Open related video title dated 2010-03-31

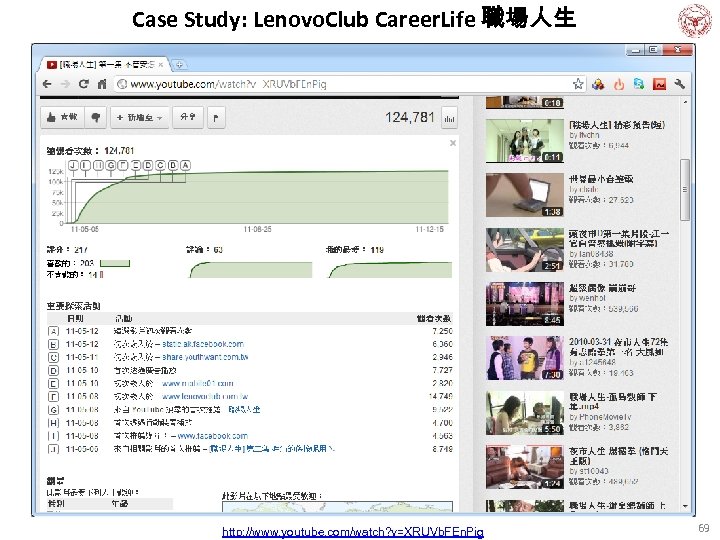[x=619, y=347]
